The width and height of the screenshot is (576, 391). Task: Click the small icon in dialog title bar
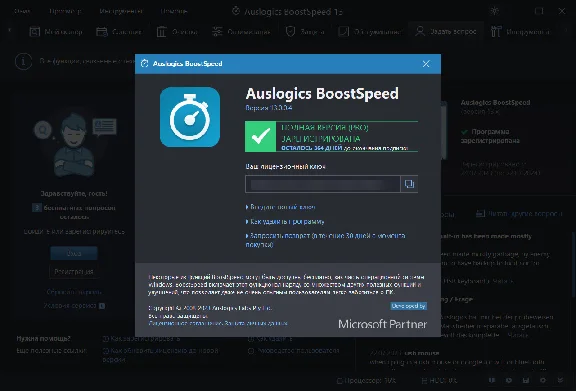144,64
